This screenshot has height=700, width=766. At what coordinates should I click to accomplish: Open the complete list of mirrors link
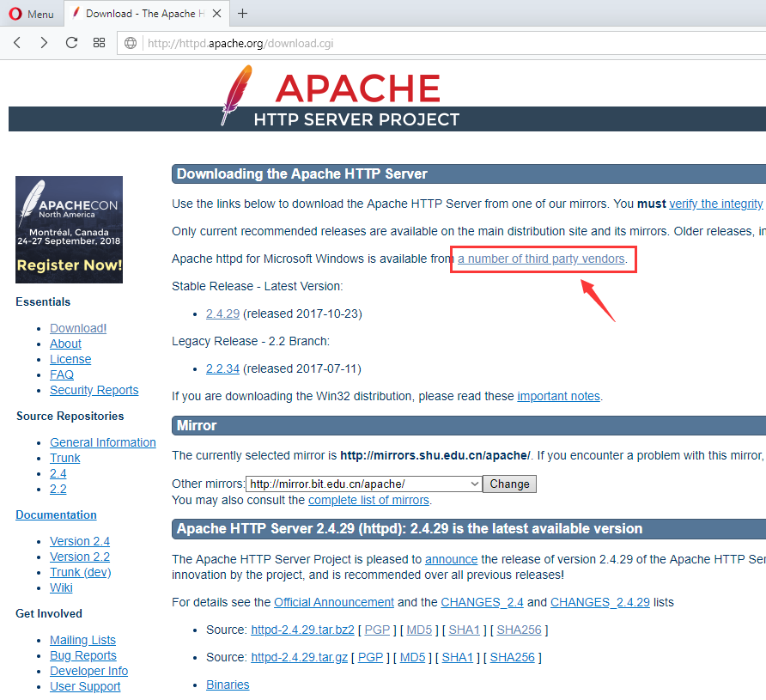(x=369, y=500)
